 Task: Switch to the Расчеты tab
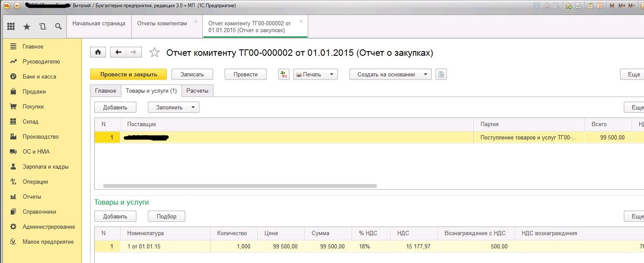[197, 91]
